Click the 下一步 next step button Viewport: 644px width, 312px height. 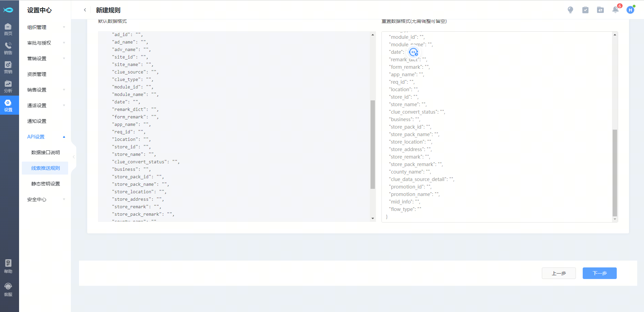click(599, 273)
